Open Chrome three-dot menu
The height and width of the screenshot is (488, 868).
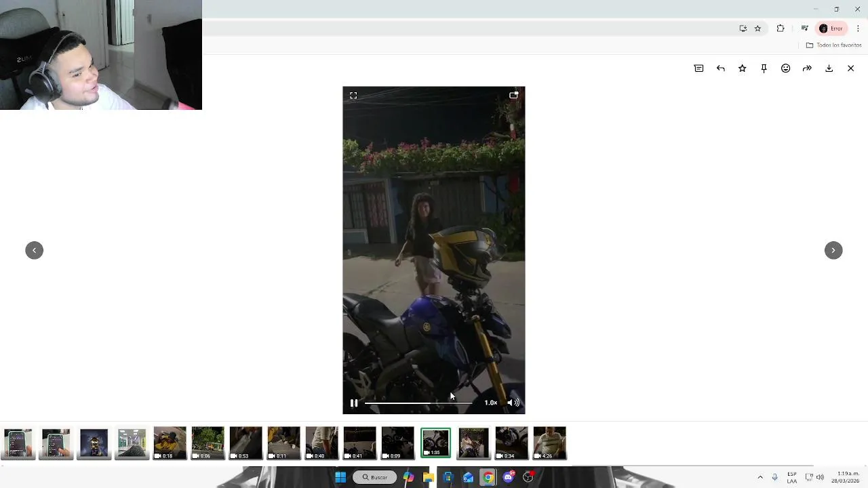(x=858, y=28)
